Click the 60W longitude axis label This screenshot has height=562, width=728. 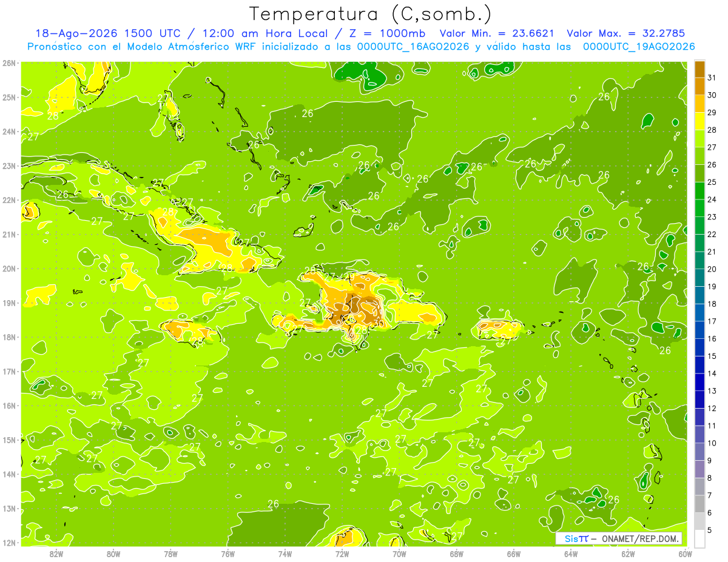[685, 554]
